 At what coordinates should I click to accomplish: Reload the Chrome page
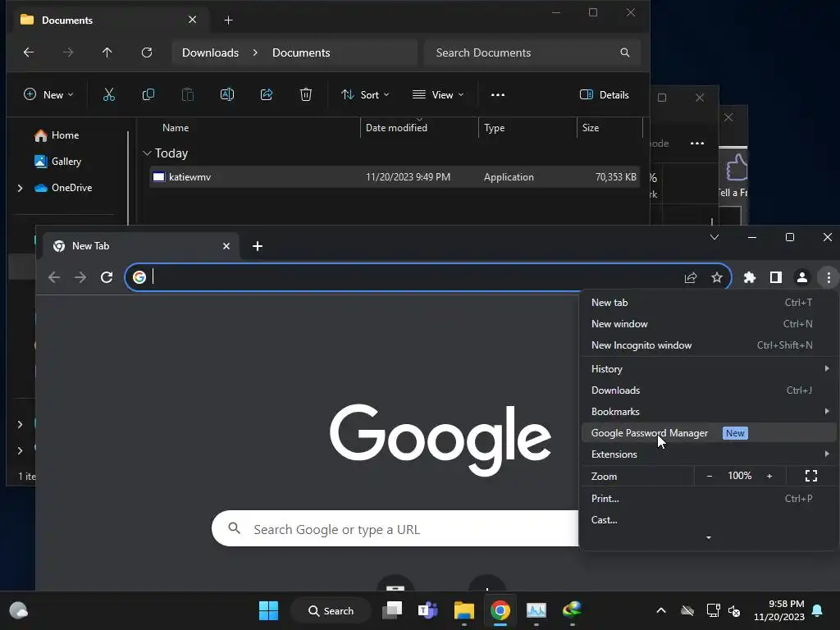(107, 277)
